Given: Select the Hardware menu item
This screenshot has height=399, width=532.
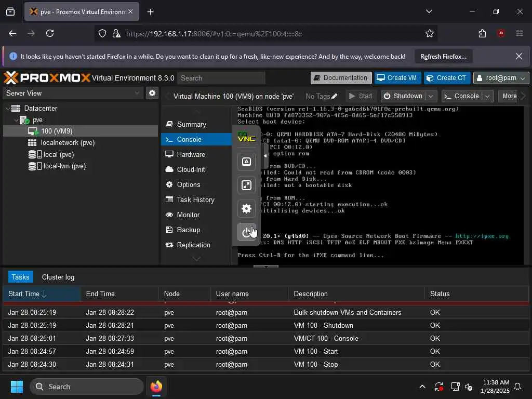Looking at the screenshot, I should 197,154.
